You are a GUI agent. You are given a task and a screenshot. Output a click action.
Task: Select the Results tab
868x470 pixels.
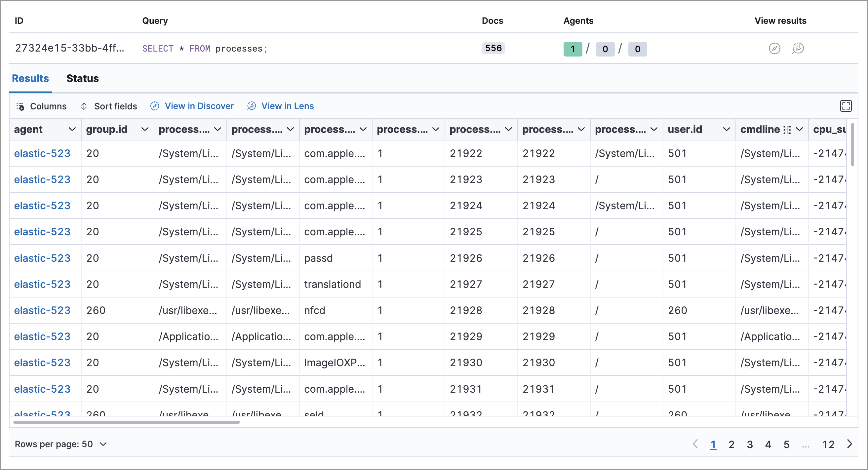coord(30,79)
